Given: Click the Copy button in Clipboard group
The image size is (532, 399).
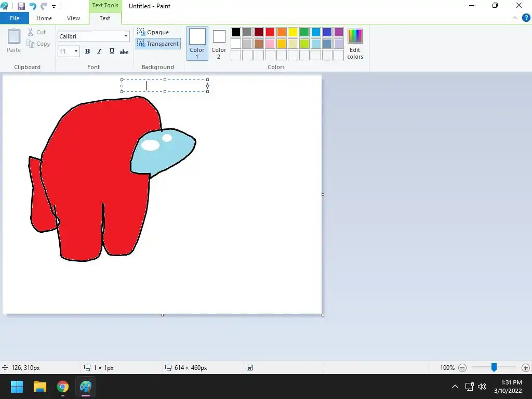Looking at the screenshot, I should (x=38, y=44).
